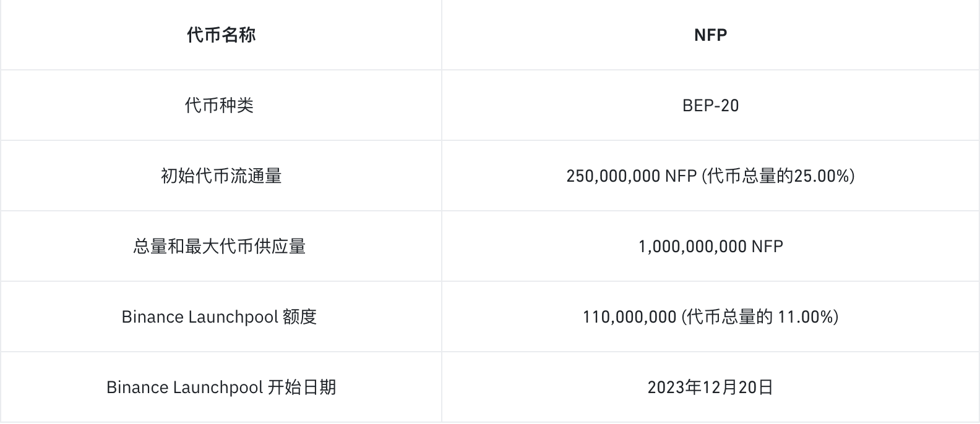The height and width of the screenshot is (424, 980).
Task: Select the BEP-20 value
Action: pyautogui.click(x=710, y=106)
